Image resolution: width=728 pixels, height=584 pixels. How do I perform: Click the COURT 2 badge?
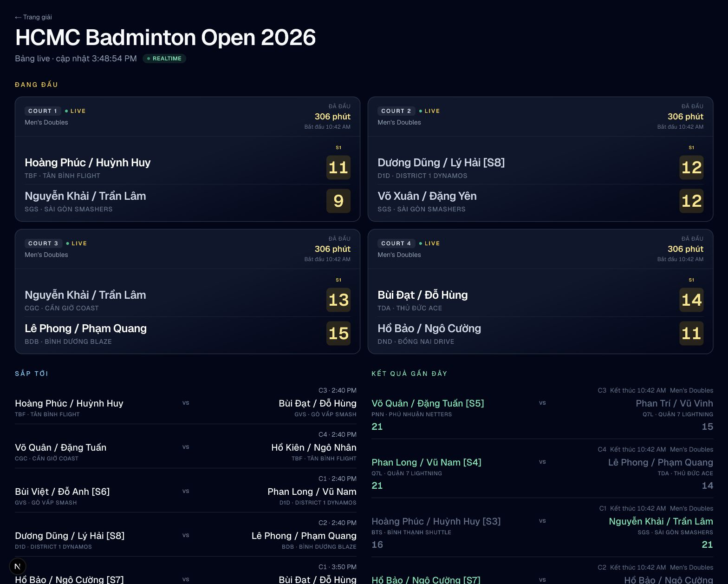coord(396,111)
